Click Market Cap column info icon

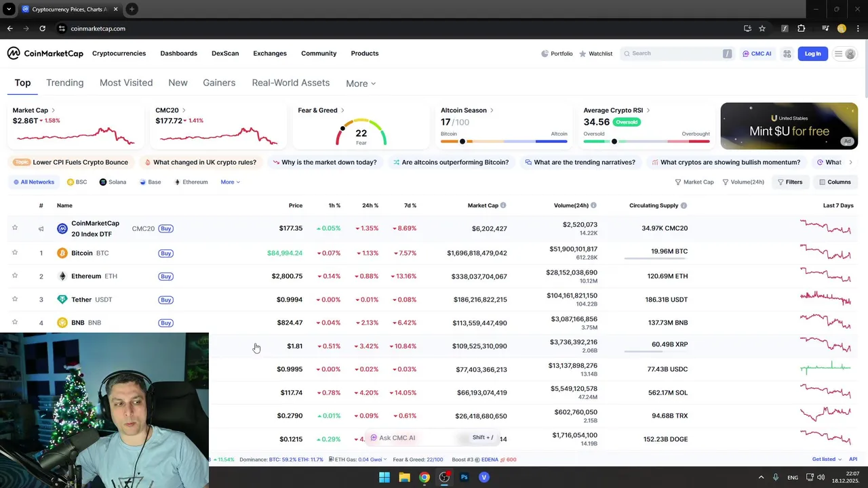point(503,205)
